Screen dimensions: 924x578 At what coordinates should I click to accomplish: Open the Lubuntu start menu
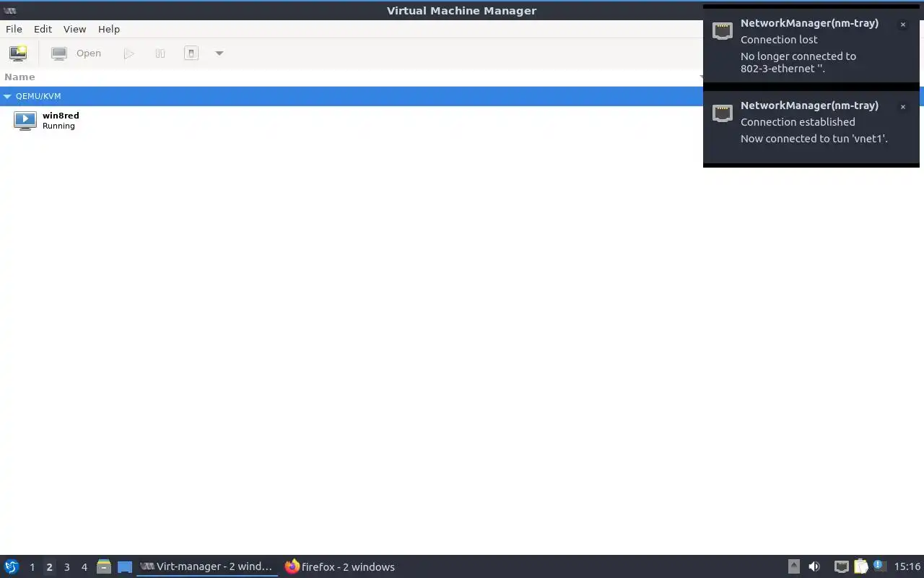[12, 566]
